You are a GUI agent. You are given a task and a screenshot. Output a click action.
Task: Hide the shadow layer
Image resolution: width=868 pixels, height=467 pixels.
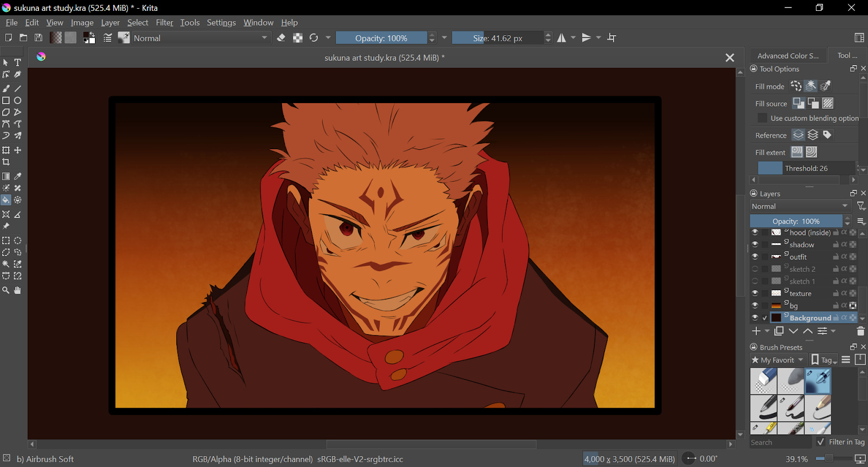click(x=755, y=245)
